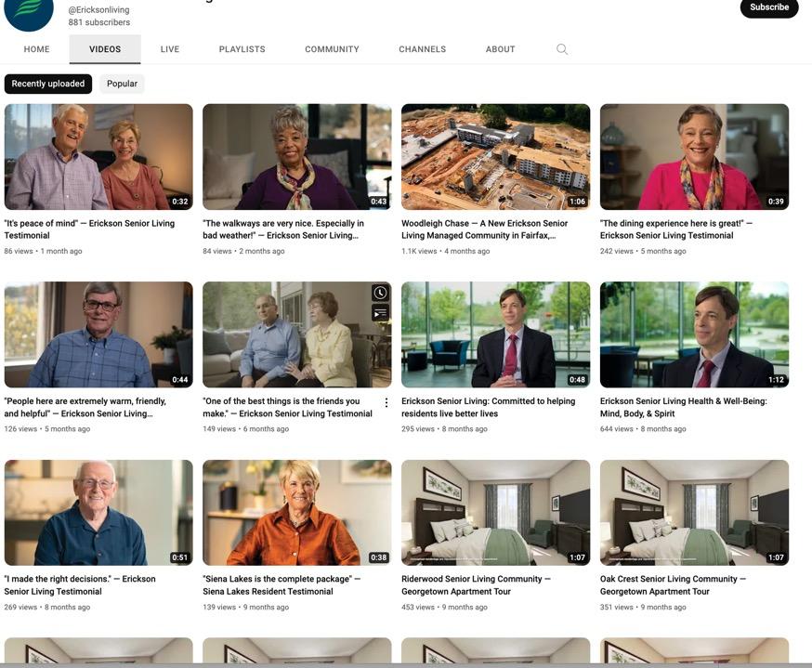
Task: Click '269 views • 8 months ago' metadata
Action: [x=47, y=607]
